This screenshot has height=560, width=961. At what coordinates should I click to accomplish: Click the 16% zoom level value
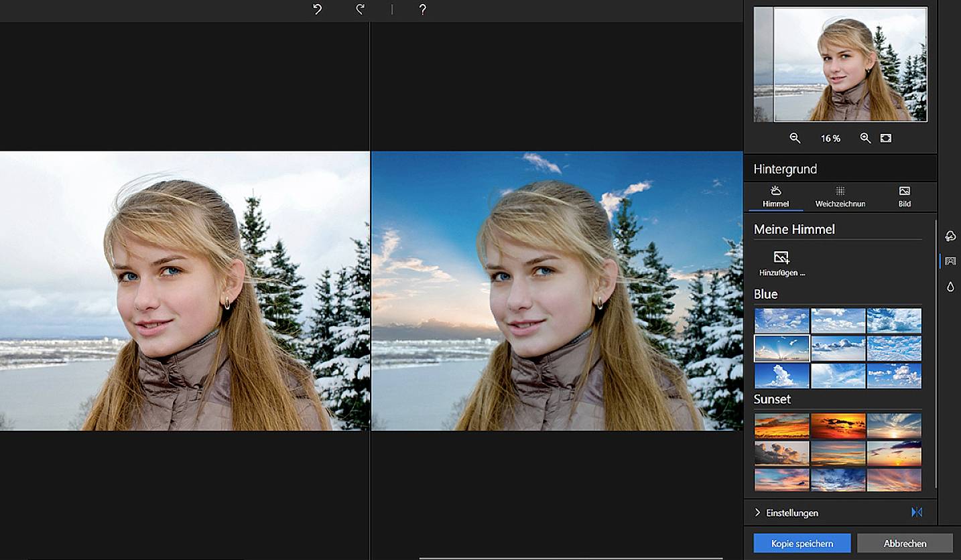click(x=830, y=139)
